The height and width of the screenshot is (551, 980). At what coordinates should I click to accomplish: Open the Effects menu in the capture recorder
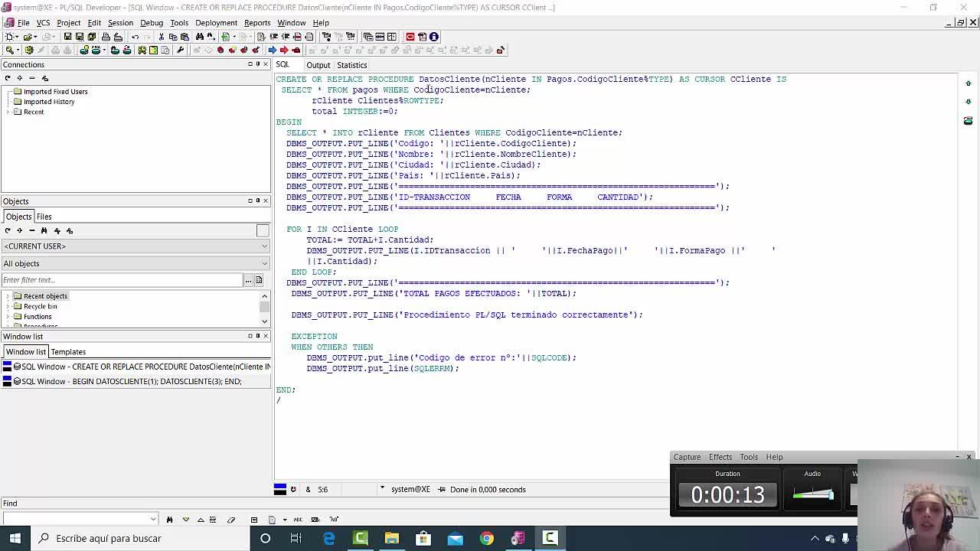click(x=720, y=457)
